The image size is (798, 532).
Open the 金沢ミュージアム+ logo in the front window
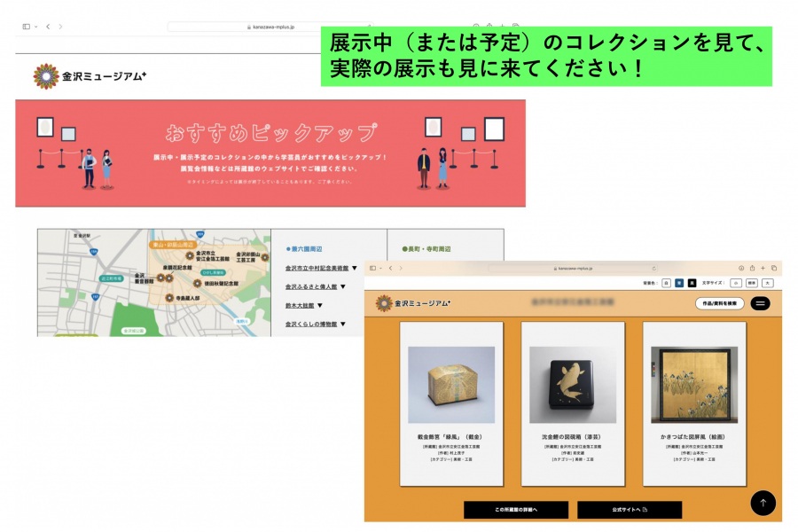[412, 303]
